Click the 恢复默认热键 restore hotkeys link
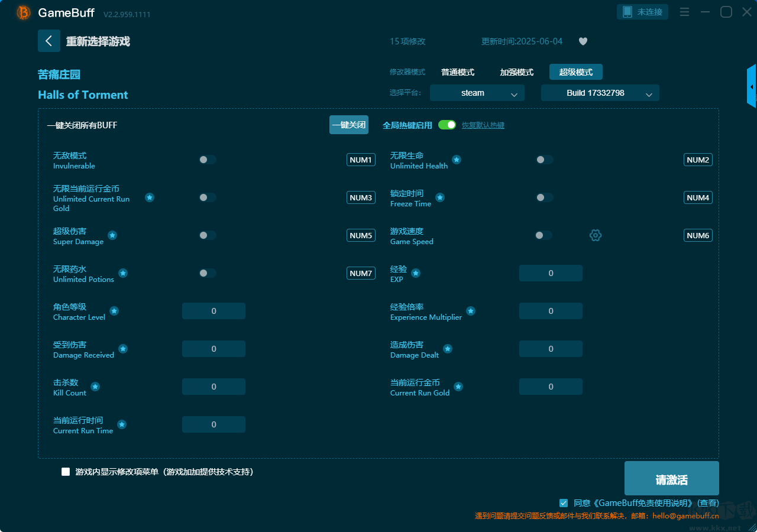Image resolution: width=757 pixels, height=532 pixels. click(483, 125)
